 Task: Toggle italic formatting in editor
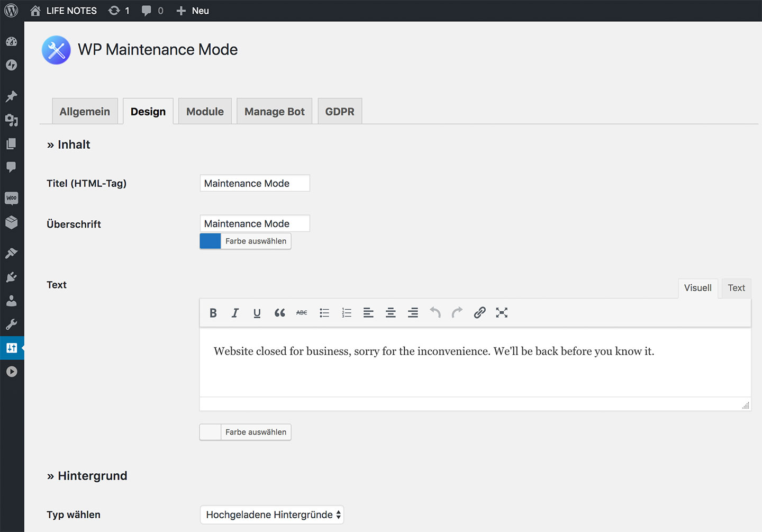click(235, 313)
